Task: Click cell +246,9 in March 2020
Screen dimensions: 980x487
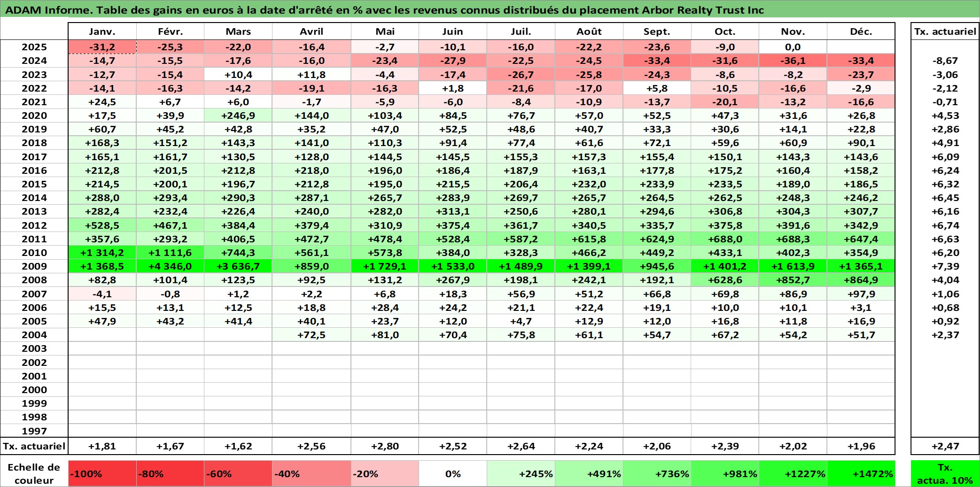Action: [238, 116]
